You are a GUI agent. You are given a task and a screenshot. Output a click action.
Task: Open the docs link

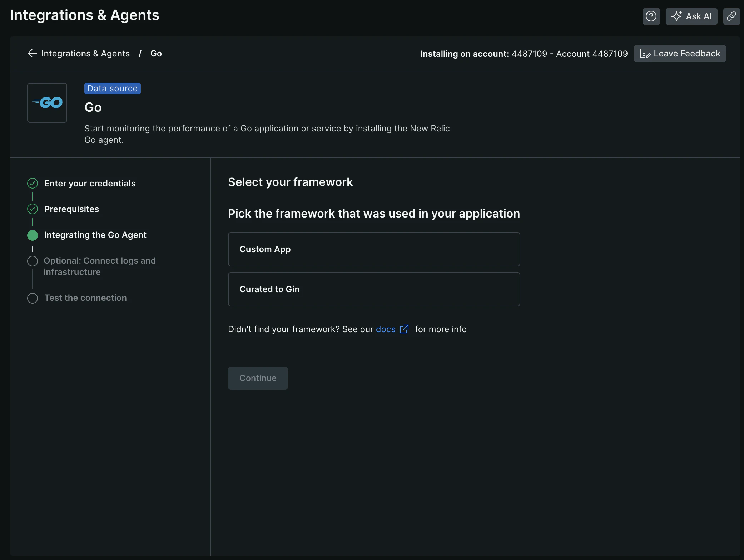coord(386,329)
